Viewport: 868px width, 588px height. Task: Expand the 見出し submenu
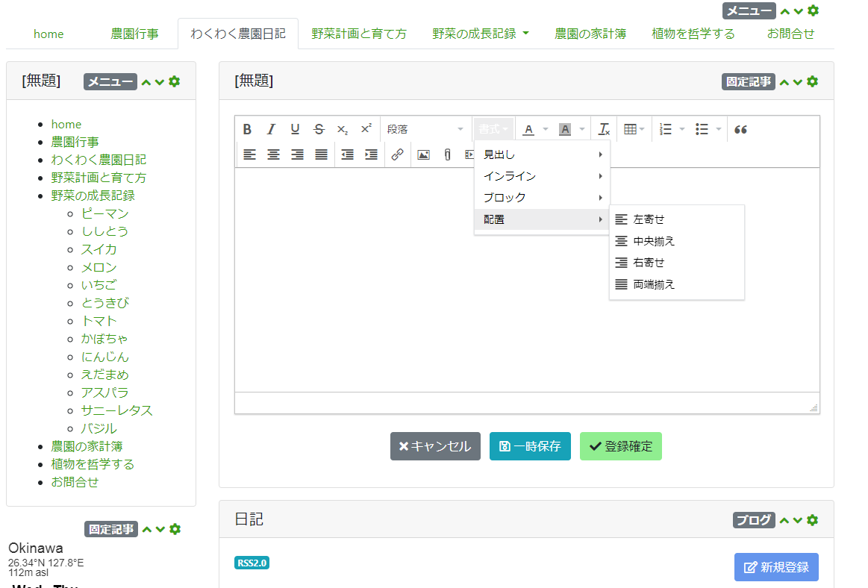pos(542,154)
